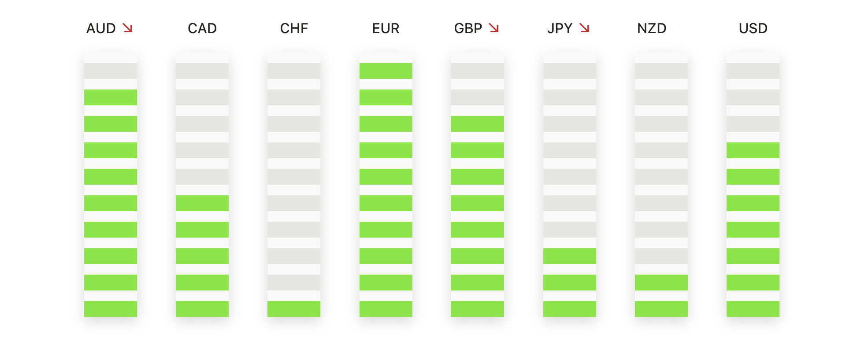Click the topmost green segment of USD bar

coord(753,150)
